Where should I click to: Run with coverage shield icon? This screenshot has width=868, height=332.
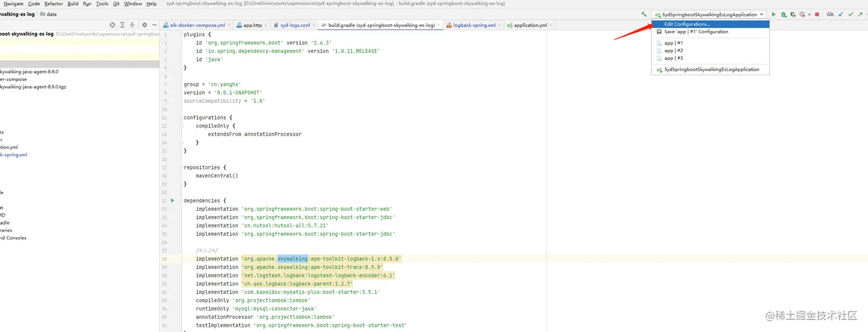[x=793, y=14]
